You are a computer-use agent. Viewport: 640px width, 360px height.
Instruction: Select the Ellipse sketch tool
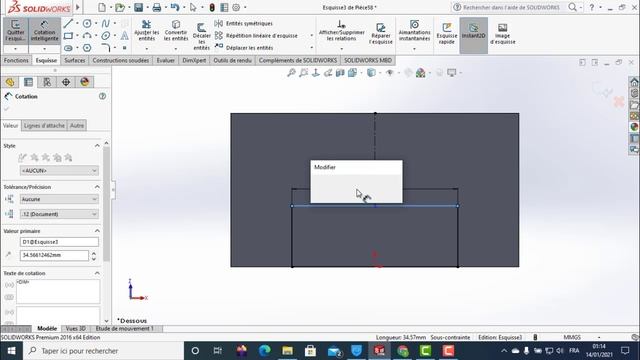click(106, 36)
